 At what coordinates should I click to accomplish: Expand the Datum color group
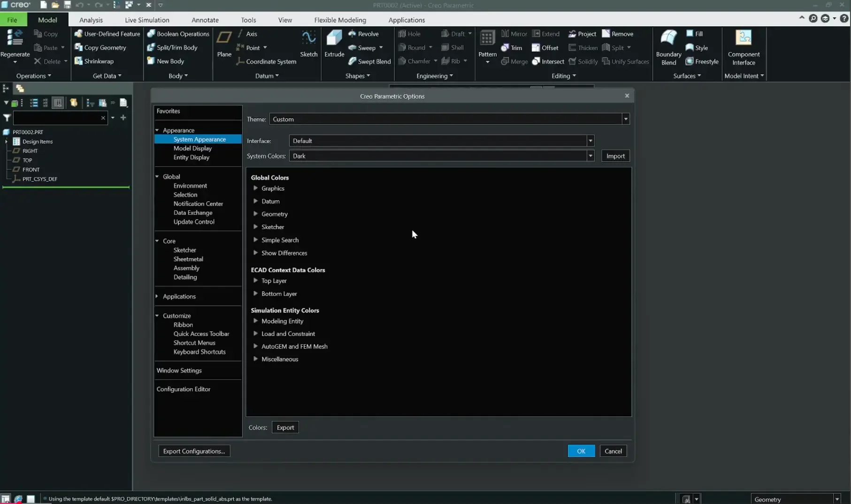pos(255,201)
